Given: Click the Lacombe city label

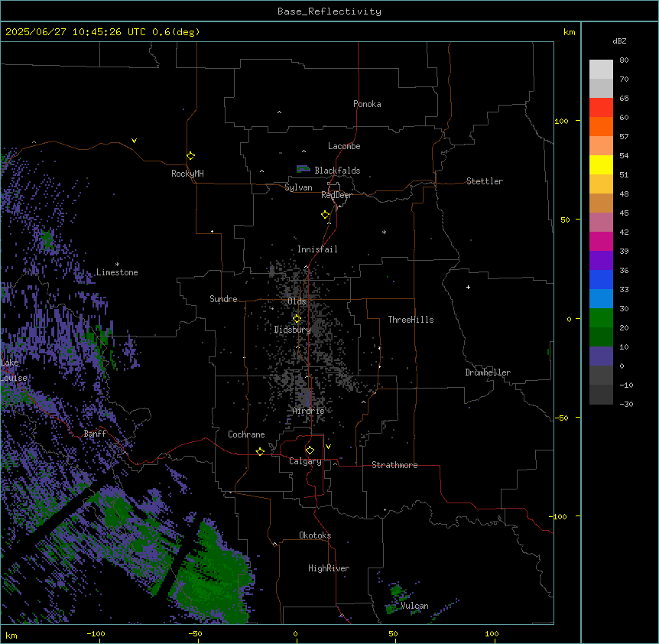Looking at the screenshot, I should 344,146.
